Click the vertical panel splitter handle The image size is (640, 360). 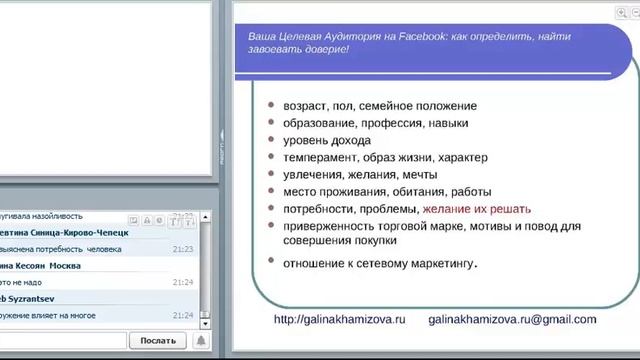pyautogui.click(x=222, y=147)
